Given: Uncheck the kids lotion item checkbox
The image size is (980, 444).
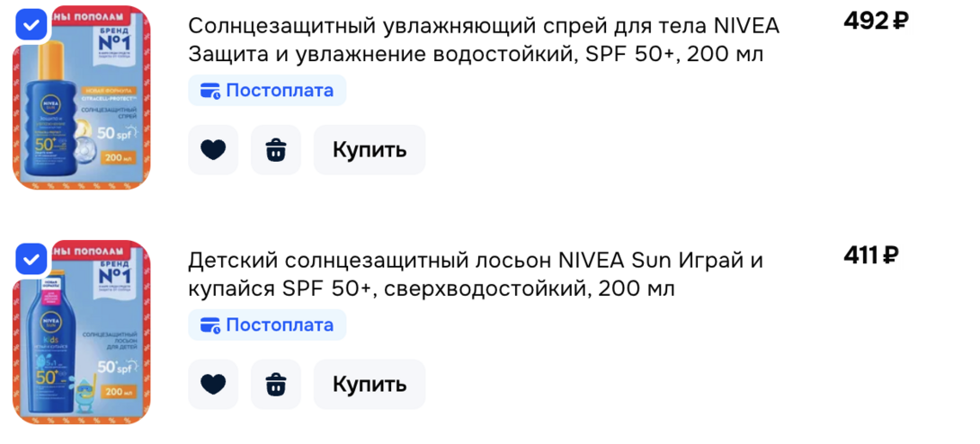Looking at the screenshot, I should click(x=31, y=259).
